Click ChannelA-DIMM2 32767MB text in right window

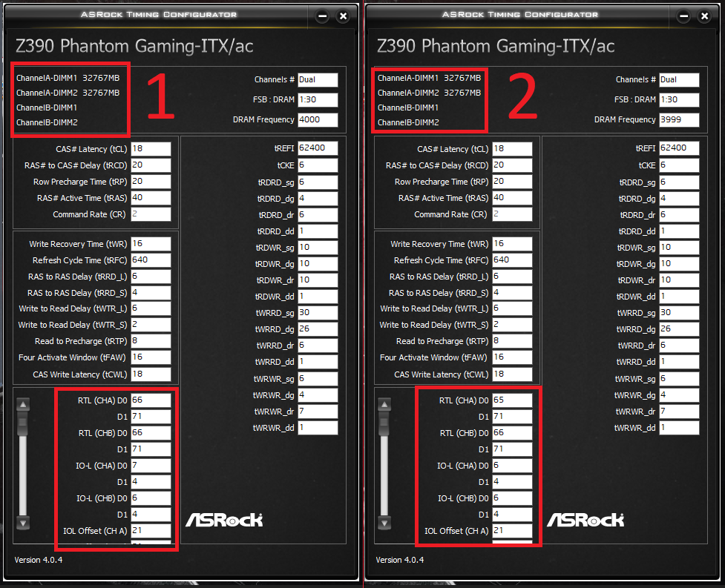430,93
